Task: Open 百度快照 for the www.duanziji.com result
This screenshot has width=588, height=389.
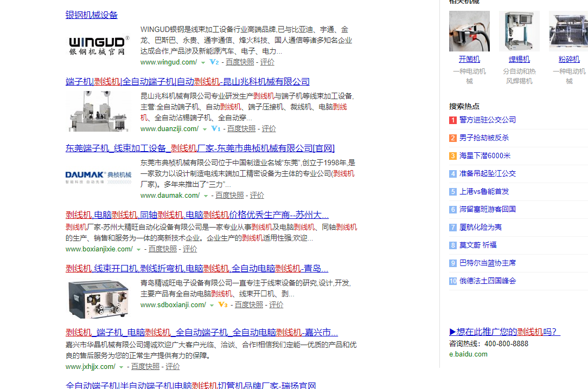Action: tap(241, 129)
